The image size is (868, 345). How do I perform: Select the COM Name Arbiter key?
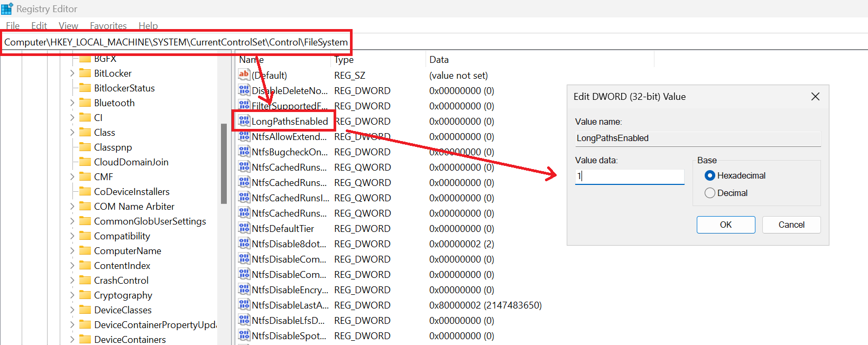tap(134, 206)
